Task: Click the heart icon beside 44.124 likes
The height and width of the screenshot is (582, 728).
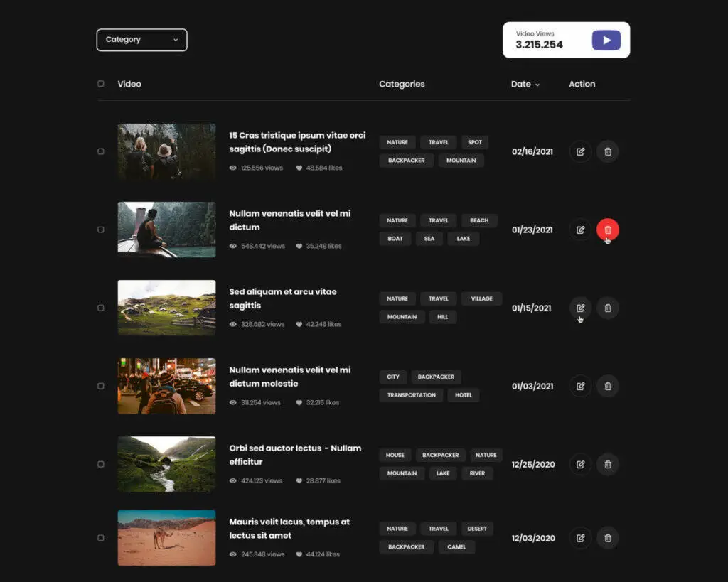Action: 299,554
